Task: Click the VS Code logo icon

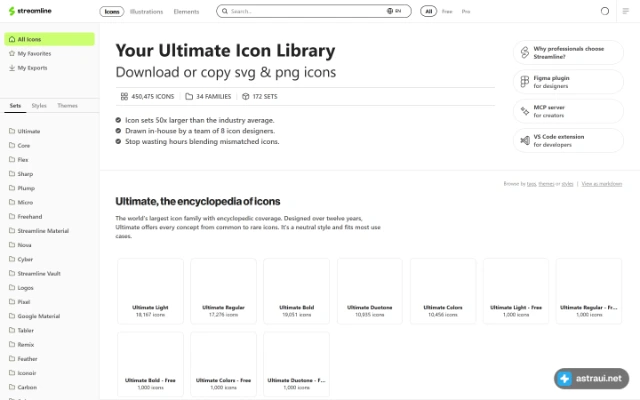Action: coord(525,140)
